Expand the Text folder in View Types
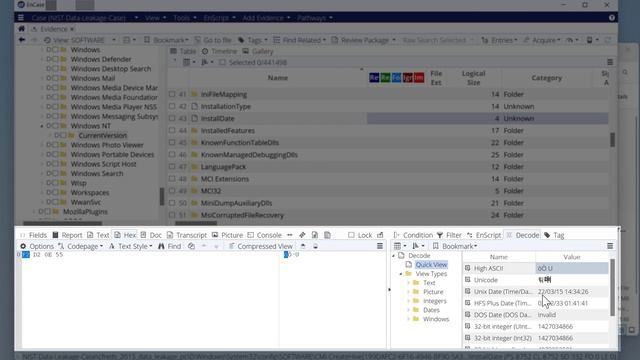 pos(409,283)
